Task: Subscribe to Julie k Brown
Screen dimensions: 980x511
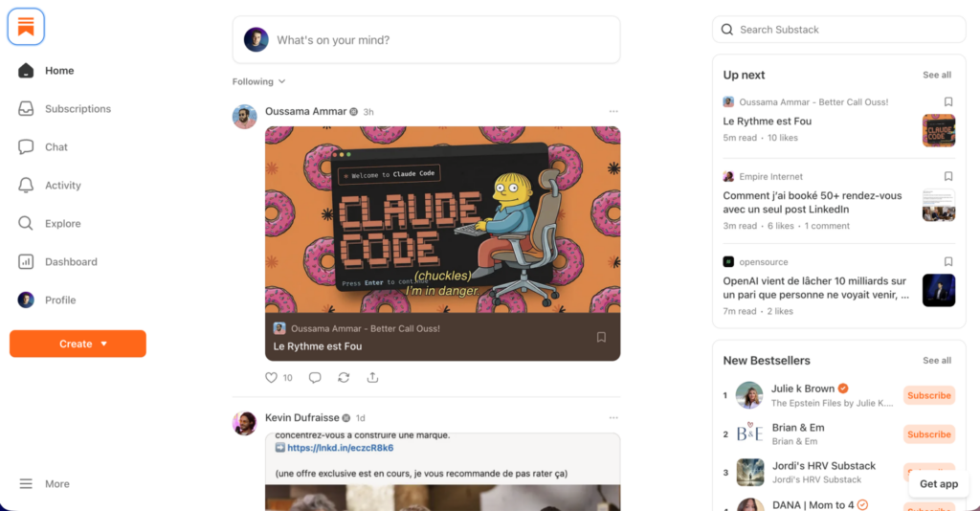Action: coord(928,395)
